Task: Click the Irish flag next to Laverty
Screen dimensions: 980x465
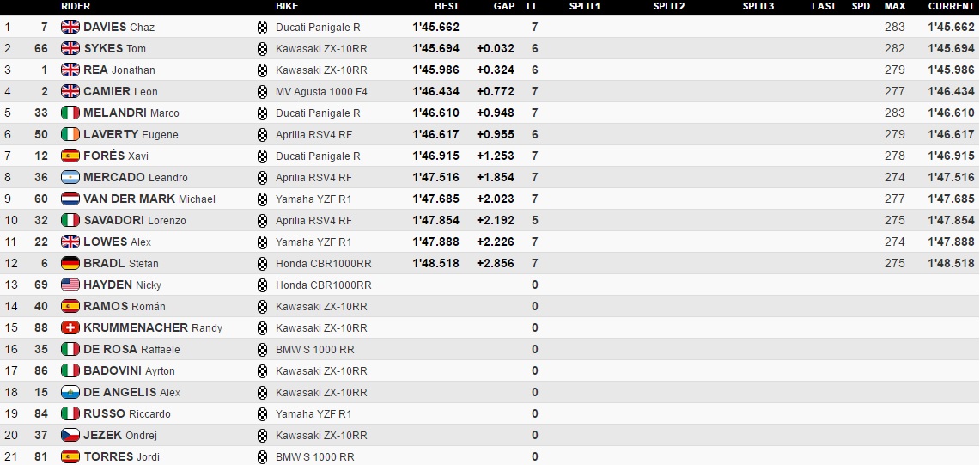Action: [70, 134]
